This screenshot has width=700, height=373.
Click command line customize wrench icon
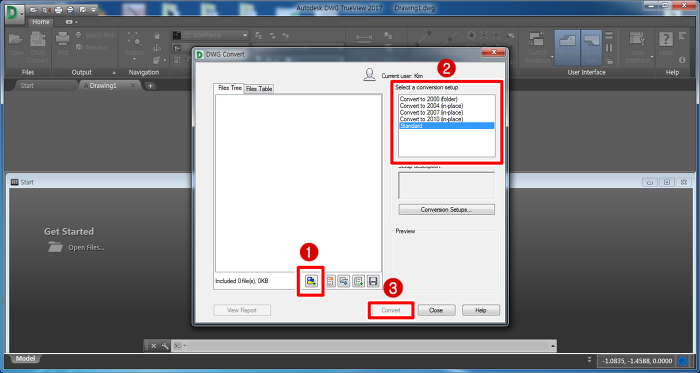(x=165, y=346)
